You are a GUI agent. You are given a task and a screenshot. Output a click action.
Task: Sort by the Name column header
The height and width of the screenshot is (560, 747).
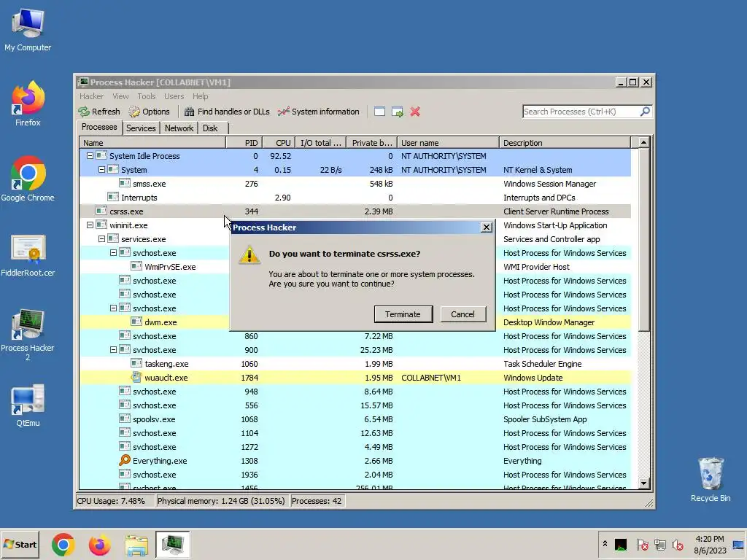(152, 143)
